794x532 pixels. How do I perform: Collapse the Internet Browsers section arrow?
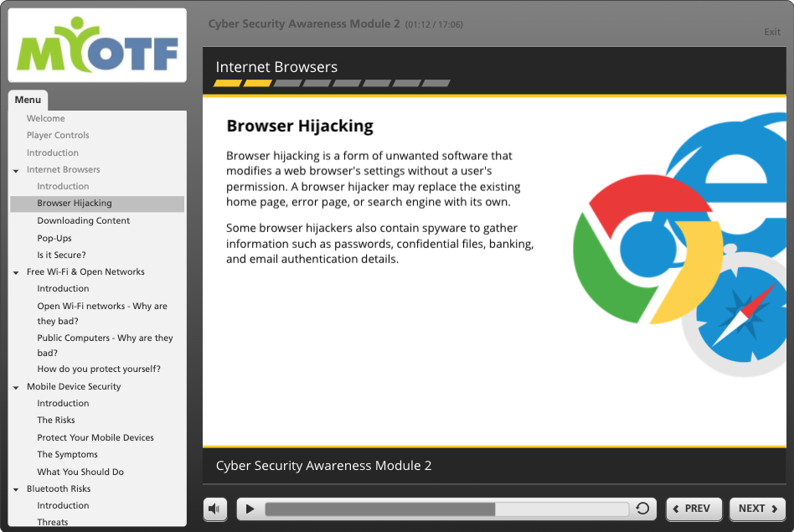pyautogui.click(x=16, y=171)
